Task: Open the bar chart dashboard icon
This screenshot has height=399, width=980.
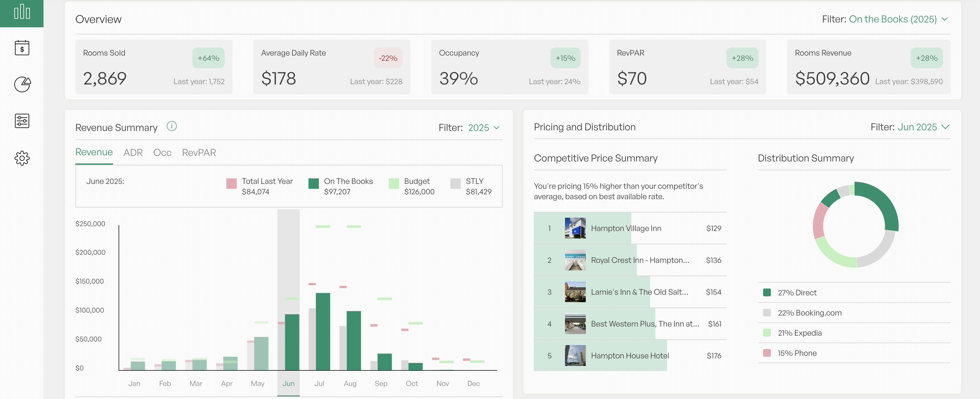Action: (x=22, y=12)
